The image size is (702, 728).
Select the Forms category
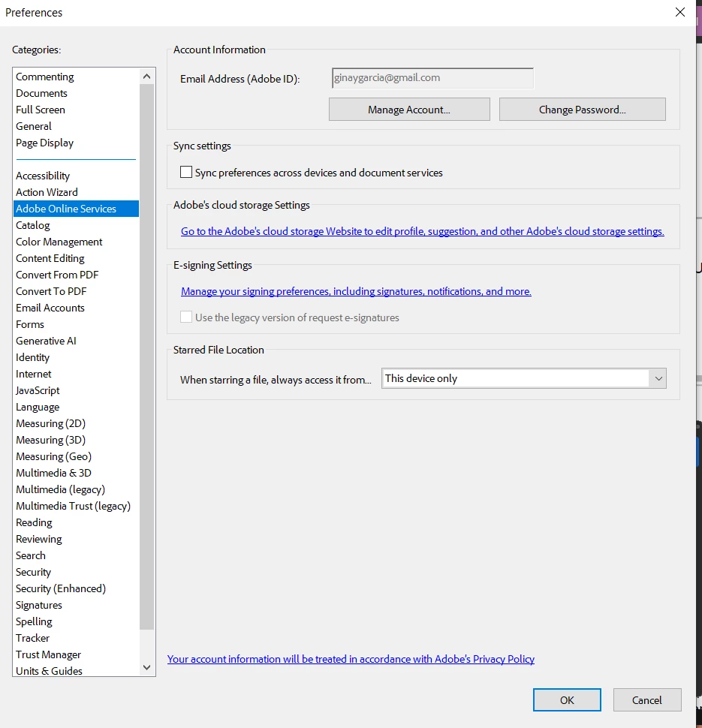tap(76, 324)
